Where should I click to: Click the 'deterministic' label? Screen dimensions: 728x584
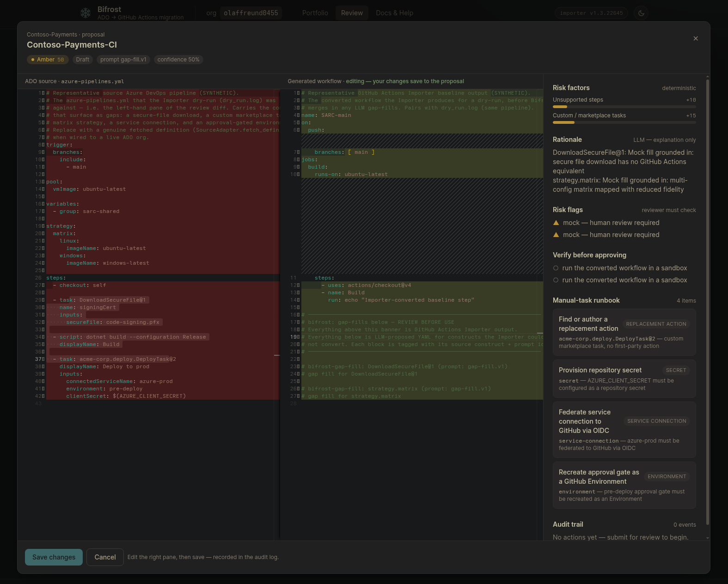pos(679,88)
